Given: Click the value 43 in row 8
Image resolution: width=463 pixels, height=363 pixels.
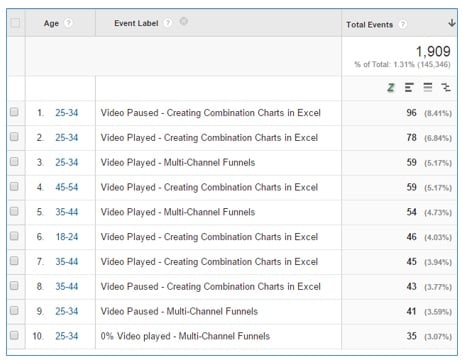Looking at the screenshot, I should 411,286.
